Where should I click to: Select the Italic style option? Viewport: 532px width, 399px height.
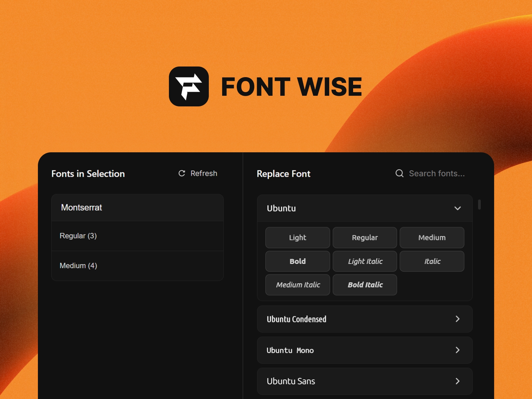pyautogui.click(x=432, y=261)
